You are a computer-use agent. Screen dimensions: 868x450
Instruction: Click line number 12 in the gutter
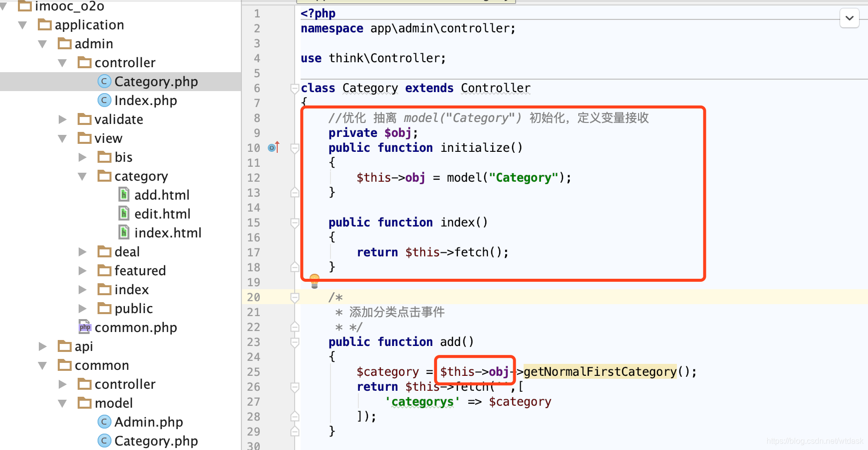pyautogui.click(x=254, y=178)
